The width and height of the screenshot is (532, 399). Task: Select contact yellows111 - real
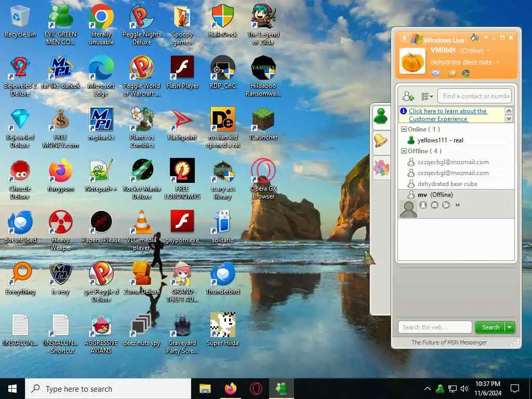(440, 140)
